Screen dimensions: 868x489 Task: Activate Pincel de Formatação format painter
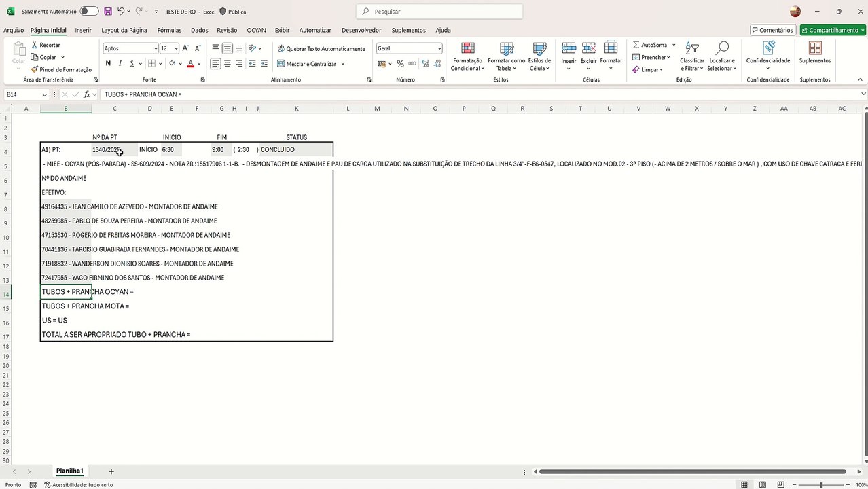(x=61, y=69)
